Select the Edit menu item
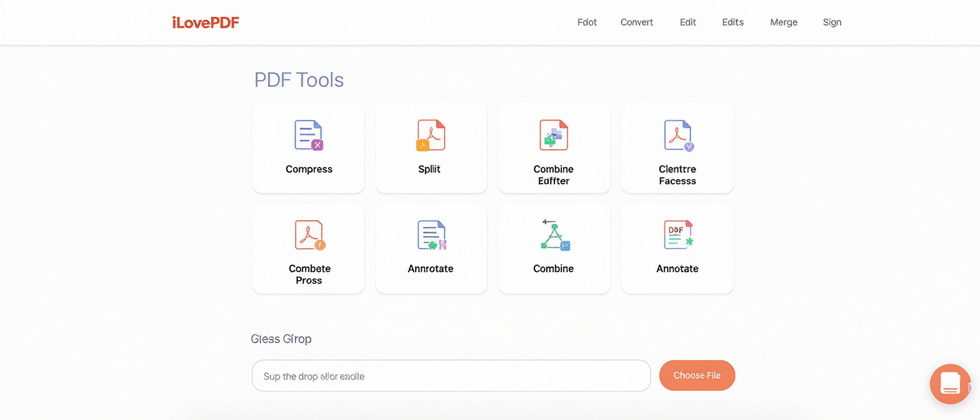This screenshot has height=420, width=980. 687,22
